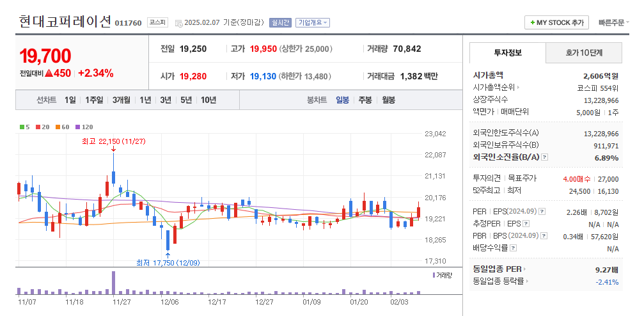Click the help icon next to 배당수익률
The width and height of the screenshot is (644, 316).
click(x=513, y=248)
